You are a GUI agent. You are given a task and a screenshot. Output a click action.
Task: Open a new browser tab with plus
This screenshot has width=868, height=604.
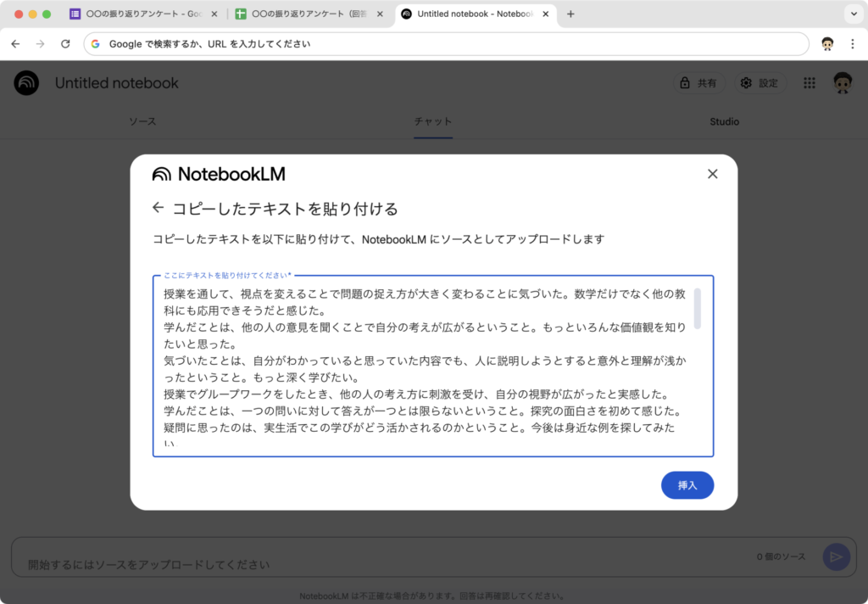tap(570, 14)
